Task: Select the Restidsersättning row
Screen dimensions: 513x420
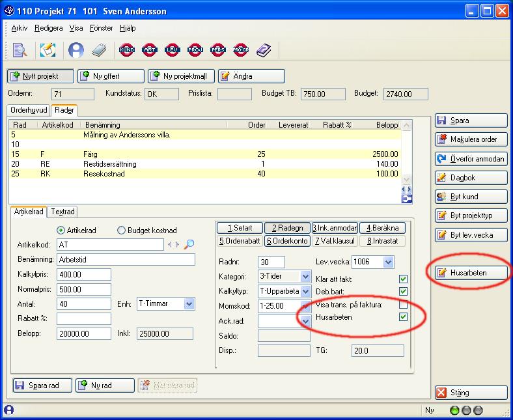Action: click(x=205, y=164)
